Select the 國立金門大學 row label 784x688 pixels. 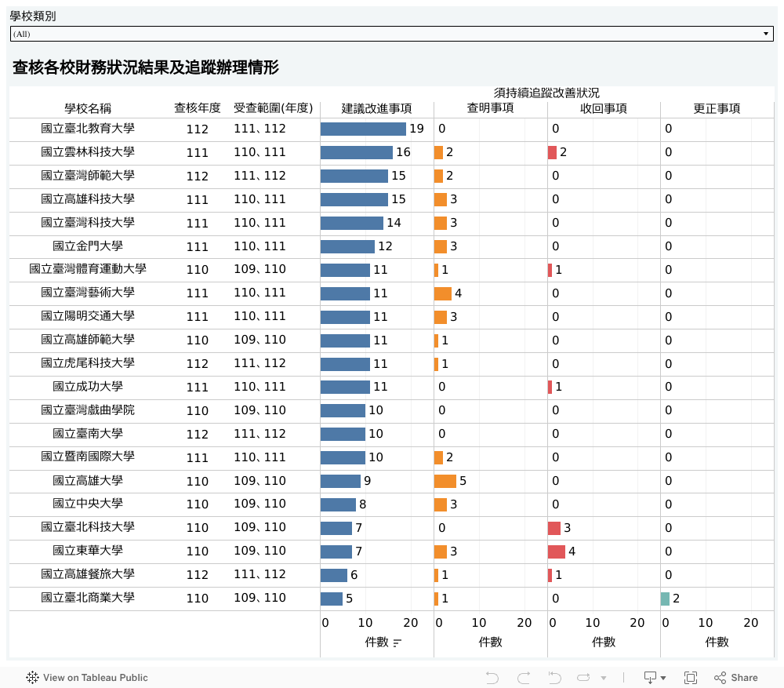[88, 246]
